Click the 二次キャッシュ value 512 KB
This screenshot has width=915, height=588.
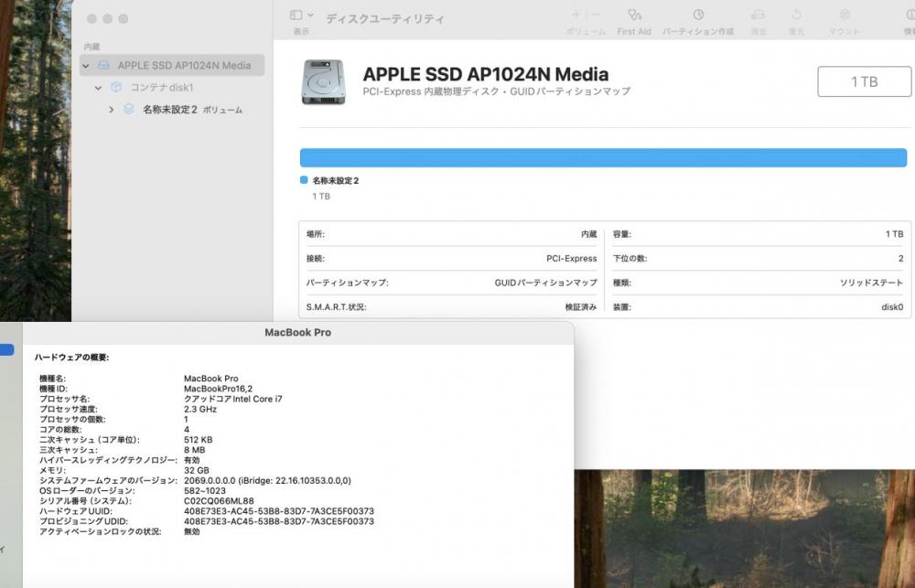tap(198, 440)
